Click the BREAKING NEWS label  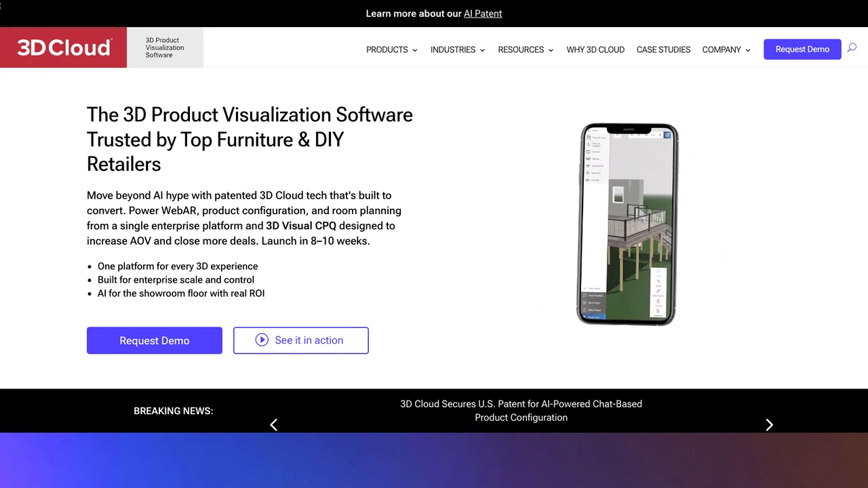(174, 411)
